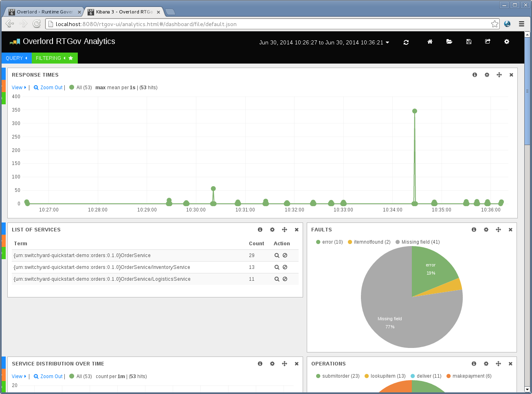
Task: Switch to the Overlord - Runtime Governance tab
Action: tap(43, 12)
